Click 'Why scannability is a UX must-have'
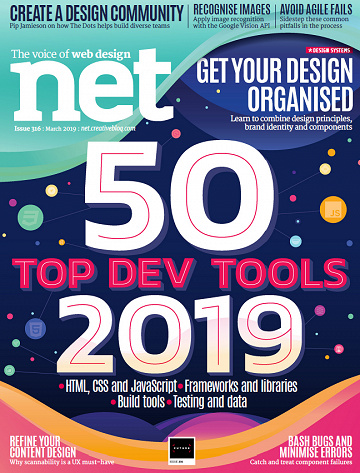Screen dimensions: 360x473 [62, 462]
